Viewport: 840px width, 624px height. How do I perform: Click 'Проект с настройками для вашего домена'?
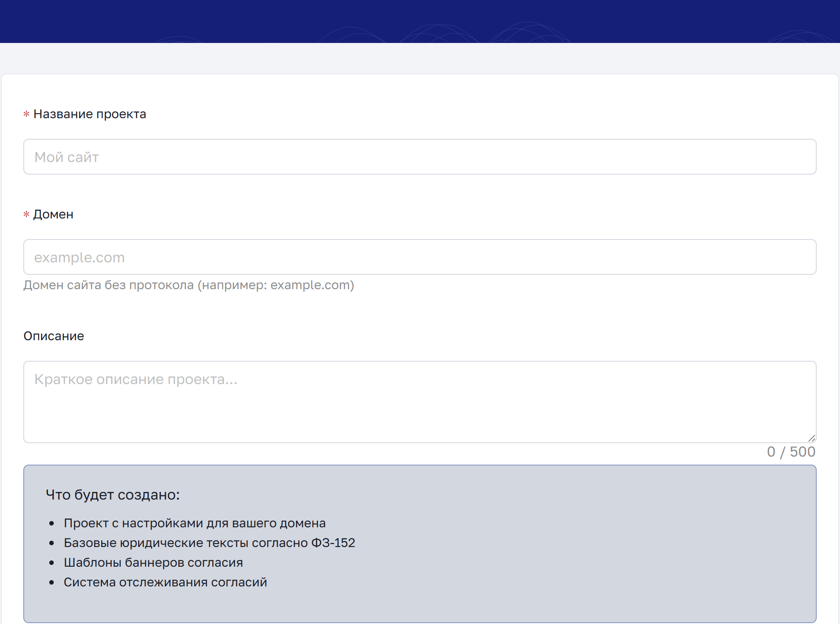click(x=195, y=523)
